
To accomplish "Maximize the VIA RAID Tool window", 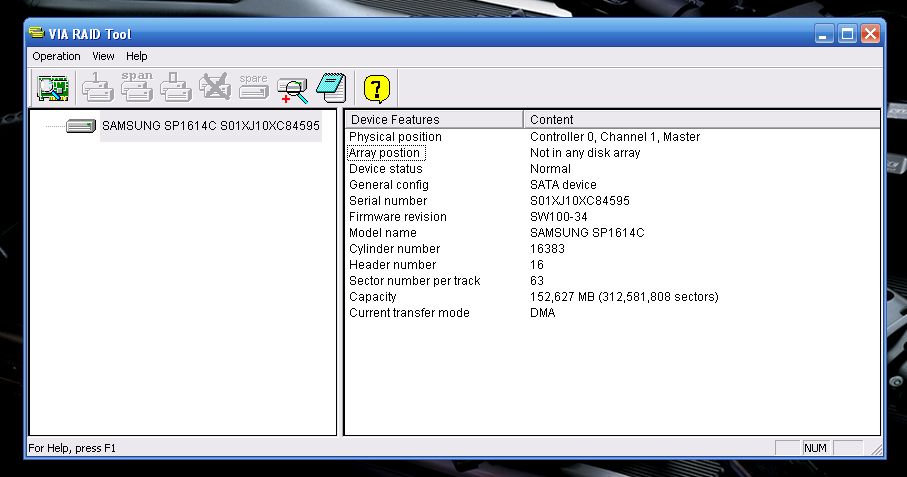I will pyautogui.click(x=847, y=34).
